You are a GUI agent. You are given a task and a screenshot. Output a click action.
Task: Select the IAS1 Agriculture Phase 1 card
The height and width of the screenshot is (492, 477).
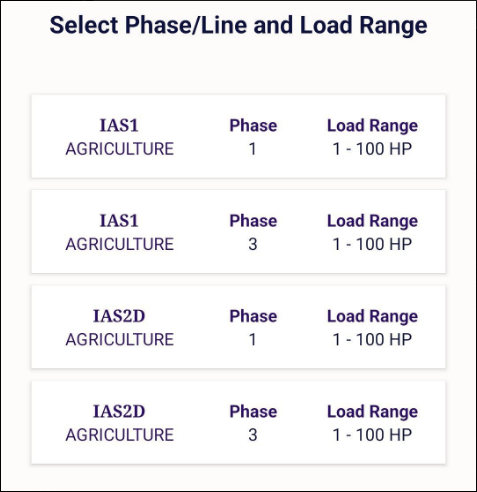(x=238, y=136)
